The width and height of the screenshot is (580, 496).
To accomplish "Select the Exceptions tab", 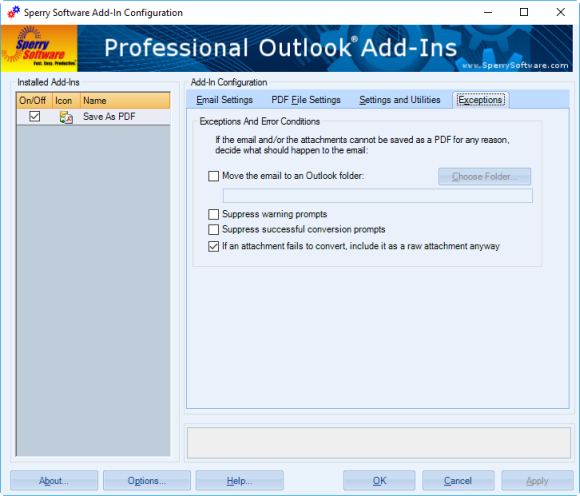I will pyautogui.click(x=480, y=100).
